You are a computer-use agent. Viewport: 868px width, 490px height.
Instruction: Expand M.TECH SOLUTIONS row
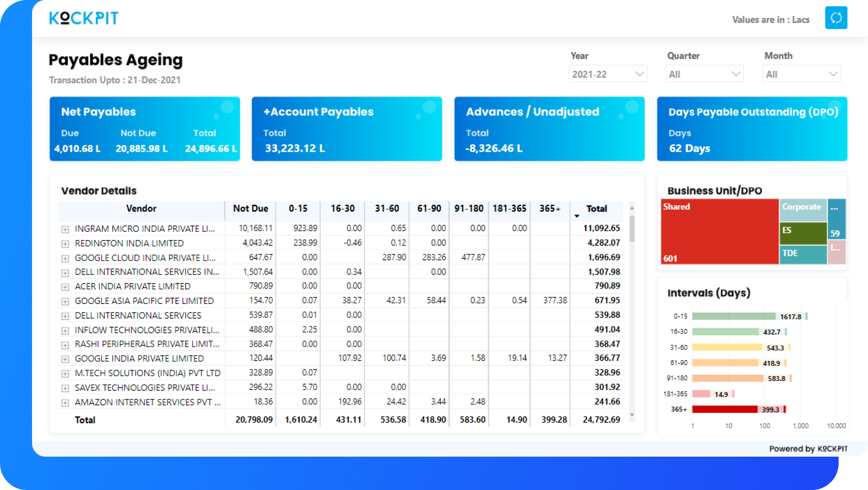click(65, 374)
